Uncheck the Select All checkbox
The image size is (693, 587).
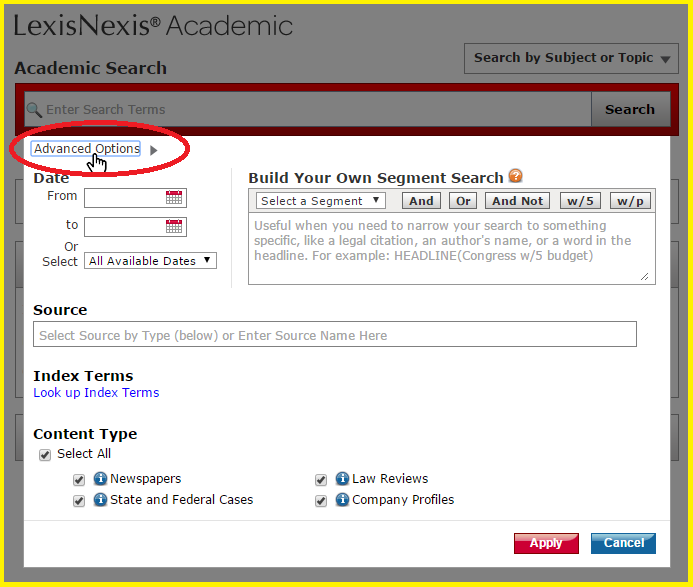45,455
